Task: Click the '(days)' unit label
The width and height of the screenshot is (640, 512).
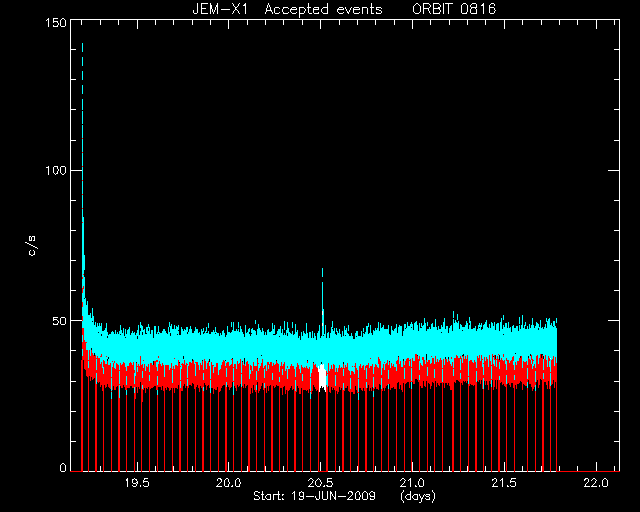Action: click(x=418, y=496)
